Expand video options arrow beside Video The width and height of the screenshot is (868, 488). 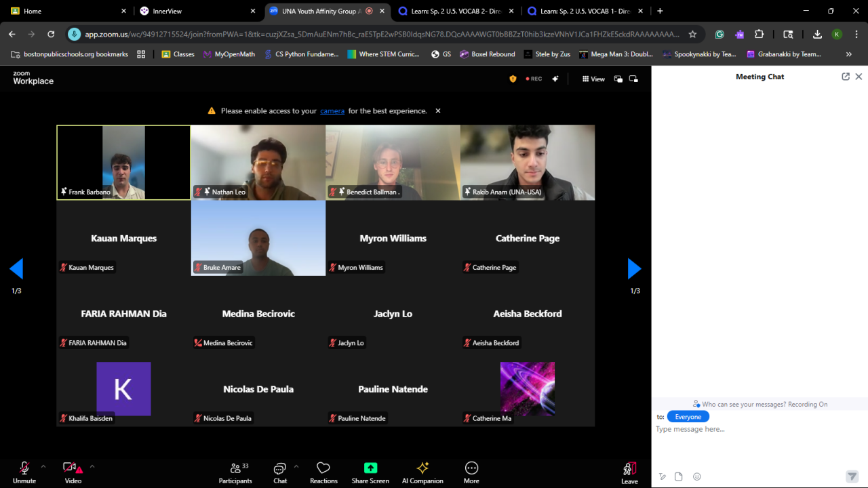point(92,466)
